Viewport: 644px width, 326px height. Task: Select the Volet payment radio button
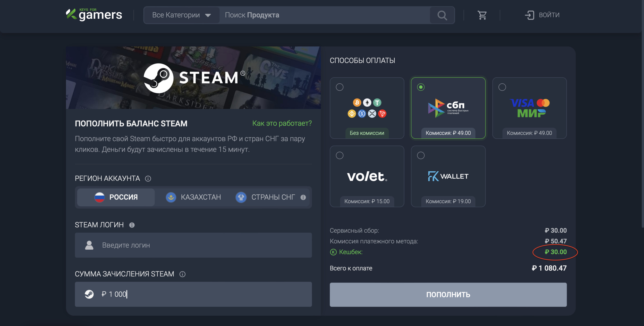340,155
